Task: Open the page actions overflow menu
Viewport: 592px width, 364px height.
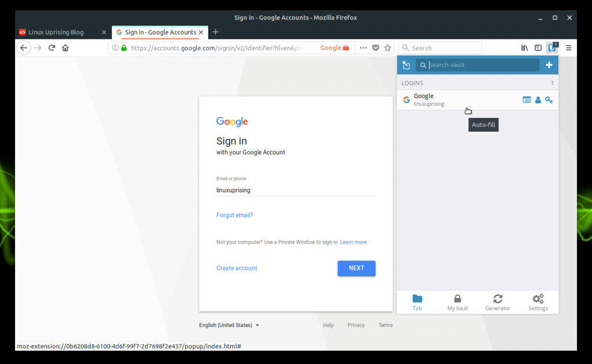Action: click(x=363, y=48)
